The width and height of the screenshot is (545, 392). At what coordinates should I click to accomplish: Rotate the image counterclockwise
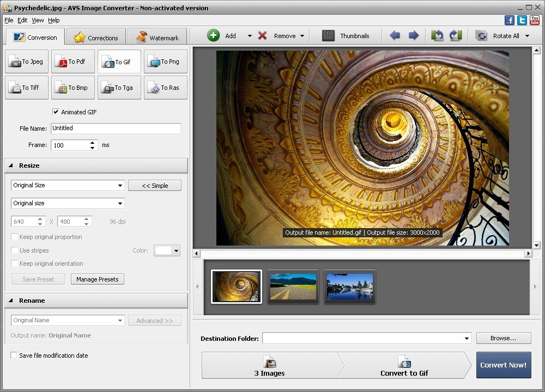pos(437,35)
